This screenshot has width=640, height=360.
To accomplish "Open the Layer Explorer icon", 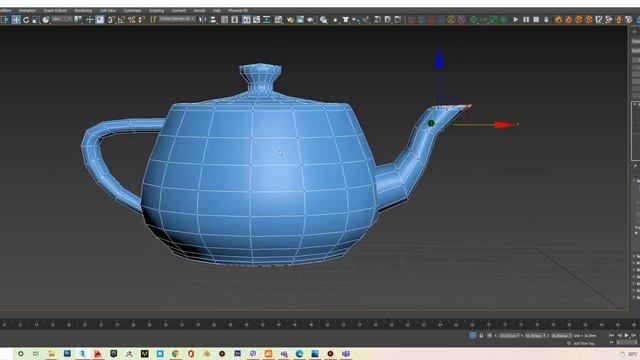I will tap(235, 20).
